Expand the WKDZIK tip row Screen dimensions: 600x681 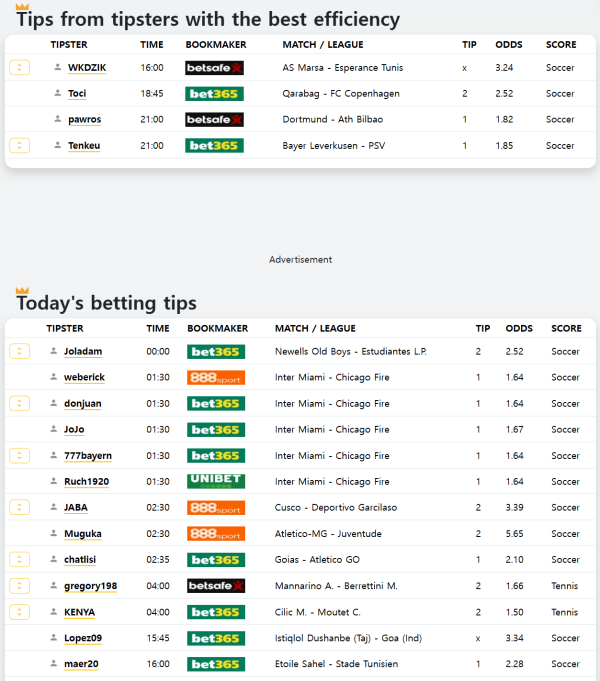click(19, 67)
